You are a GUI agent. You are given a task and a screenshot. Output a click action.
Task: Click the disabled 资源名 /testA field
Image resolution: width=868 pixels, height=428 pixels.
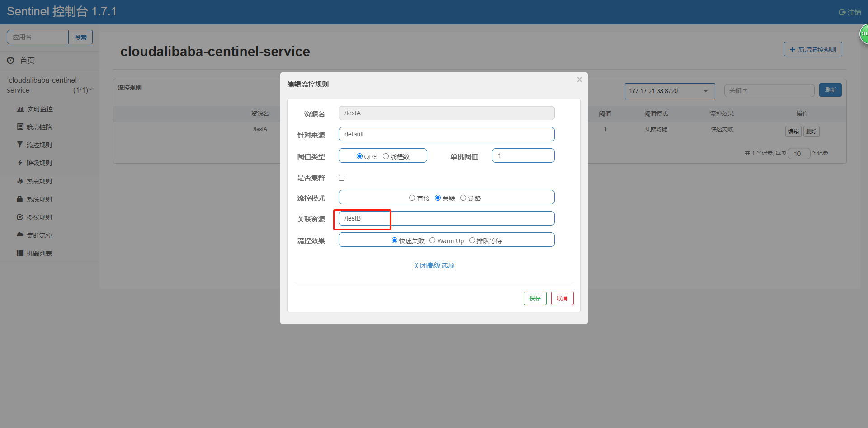pyautogui.click(x=446, y=113)
